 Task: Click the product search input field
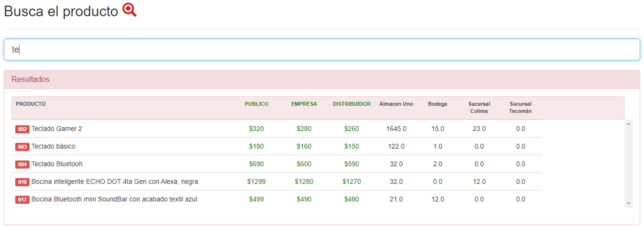[321, 50]
